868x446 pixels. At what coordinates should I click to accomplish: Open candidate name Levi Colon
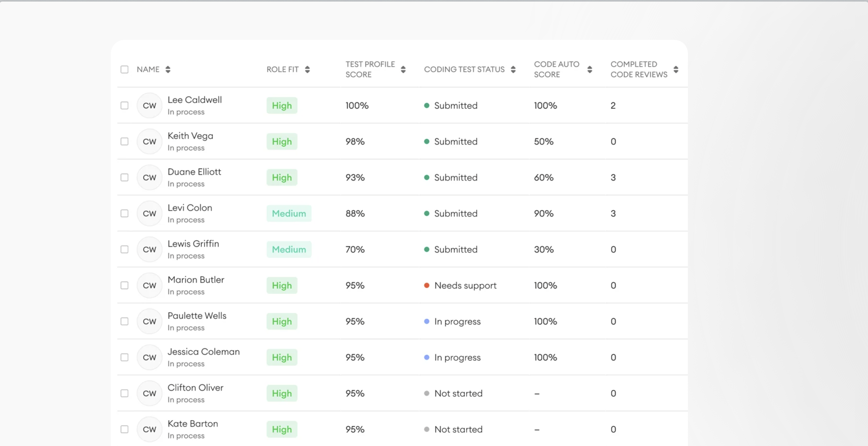tap(190, 208)
